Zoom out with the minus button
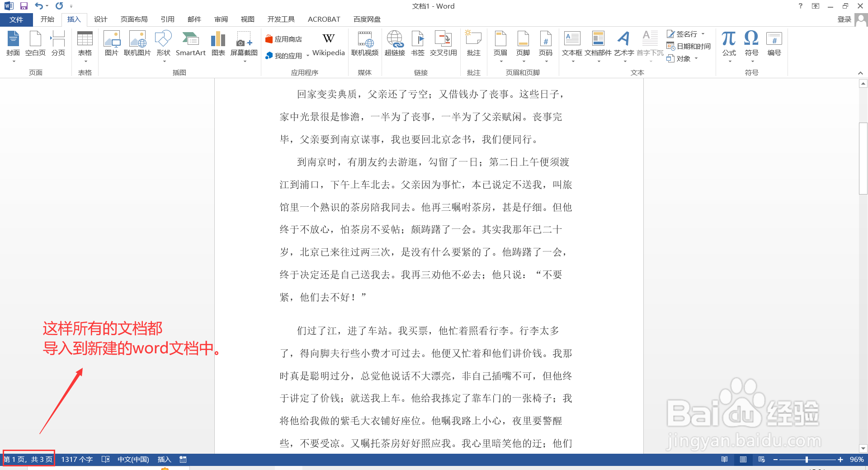 click(x=775, y=460)
